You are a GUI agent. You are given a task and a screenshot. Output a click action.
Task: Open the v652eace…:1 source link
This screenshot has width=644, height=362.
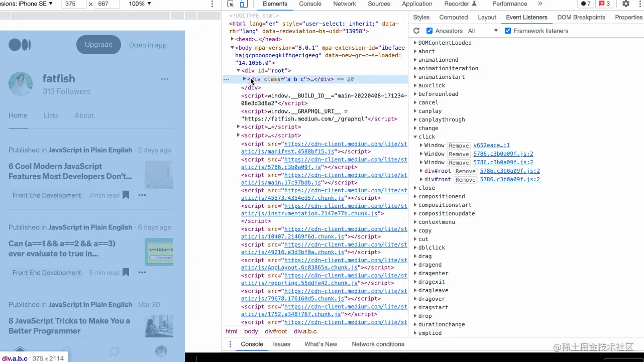(491, 145)
